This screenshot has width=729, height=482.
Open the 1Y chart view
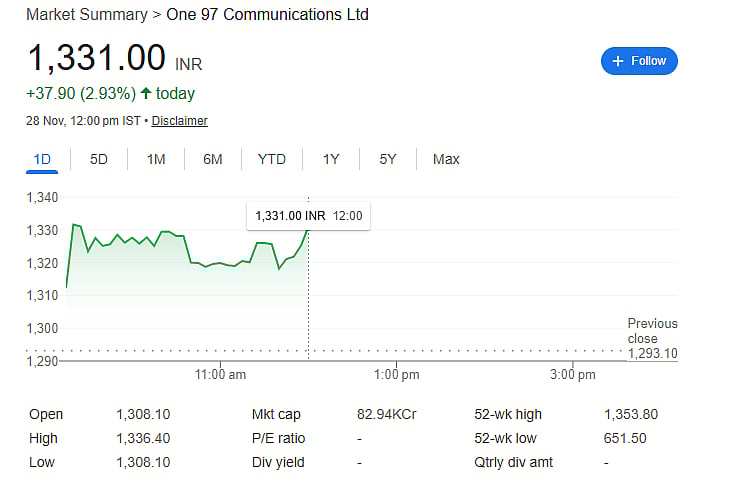pyautogui.click(x=331, y=159)
